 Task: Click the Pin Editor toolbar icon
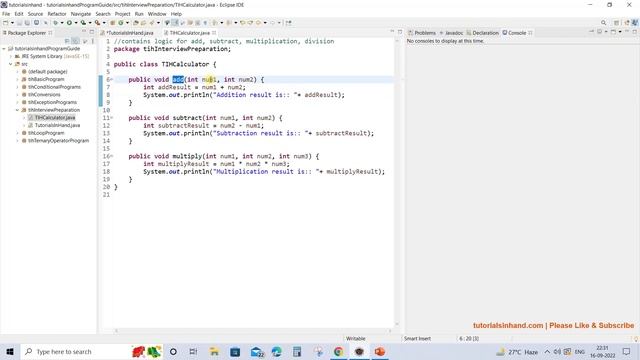(x=289, y=23)
